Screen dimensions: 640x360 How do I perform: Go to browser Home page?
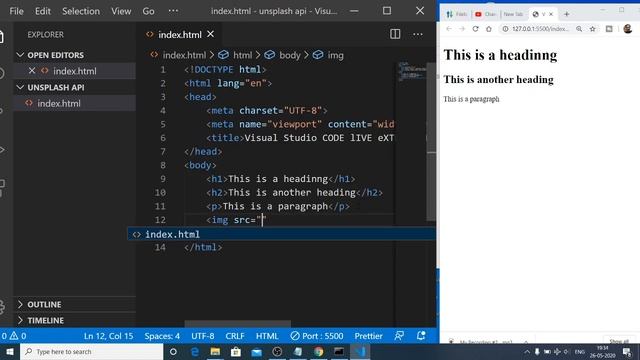coord(489,29)
